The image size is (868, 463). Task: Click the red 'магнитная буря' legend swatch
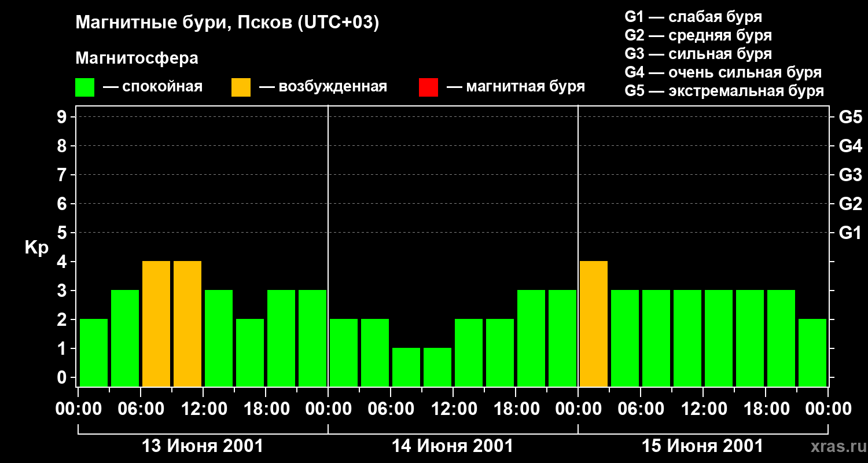[x=429, y=87]
